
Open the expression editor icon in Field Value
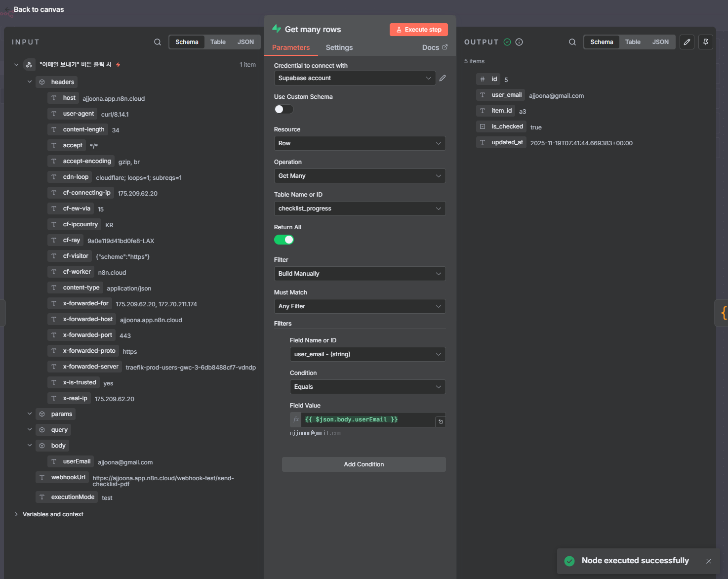(441, 421)
